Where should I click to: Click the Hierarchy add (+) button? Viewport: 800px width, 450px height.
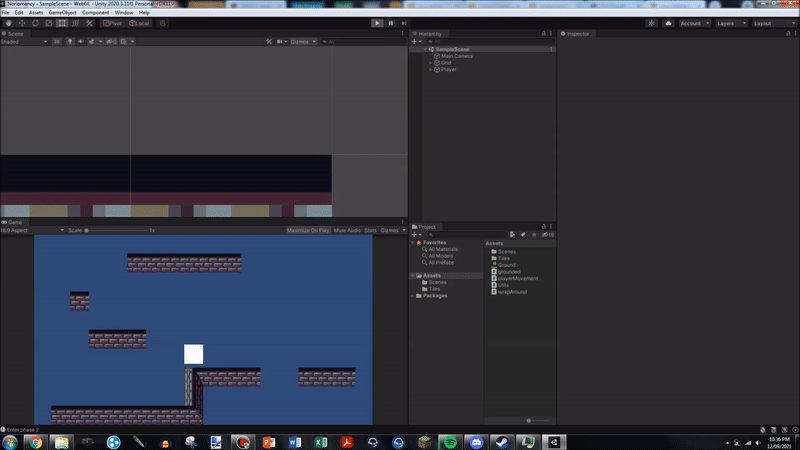(x=416, y=42)
